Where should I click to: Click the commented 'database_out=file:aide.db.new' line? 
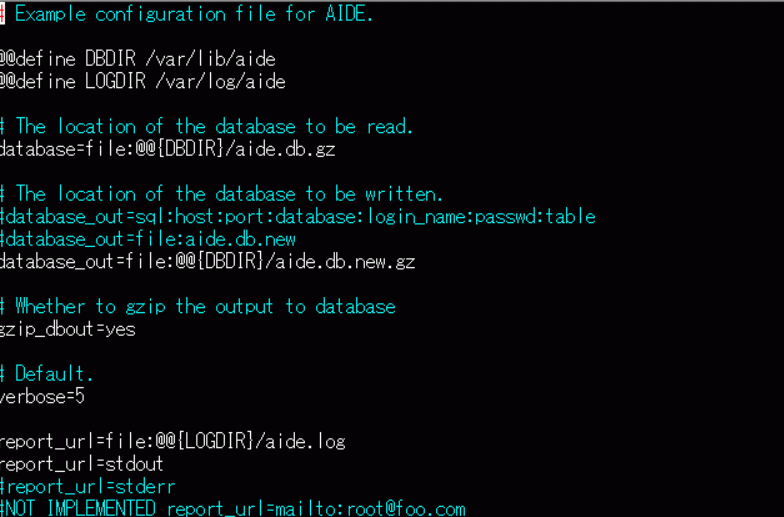148,239
